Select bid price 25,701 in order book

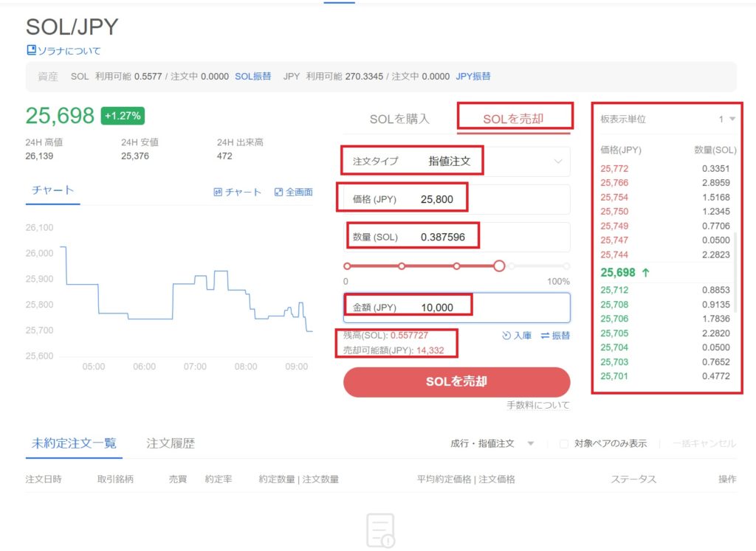(614, 376)
